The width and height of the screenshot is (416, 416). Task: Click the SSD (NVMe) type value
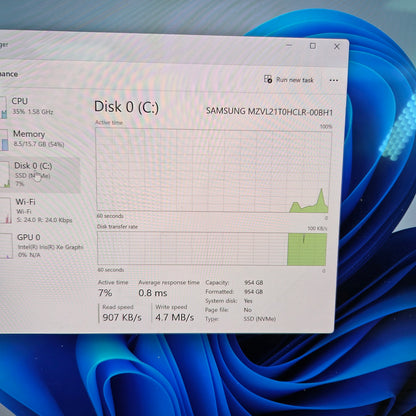coord(260,319)
